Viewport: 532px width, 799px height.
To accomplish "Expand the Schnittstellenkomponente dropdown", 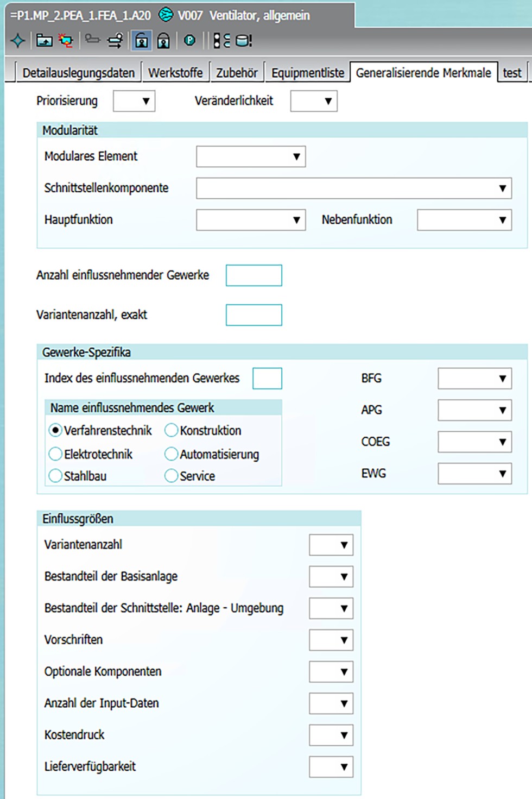I will (x=353, y=188).
